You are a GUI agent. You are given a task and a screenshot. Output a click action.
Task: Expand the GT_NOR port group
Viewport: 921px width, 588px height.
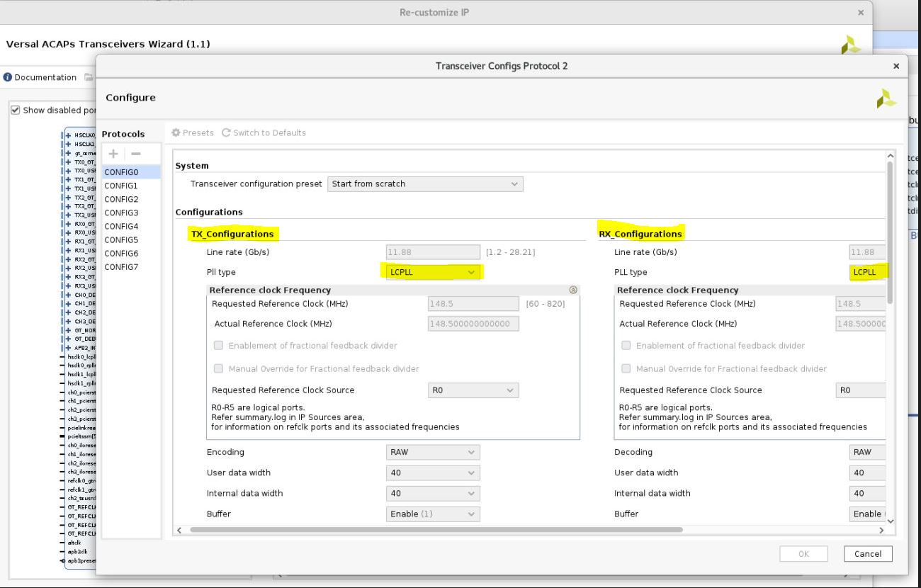69,330
